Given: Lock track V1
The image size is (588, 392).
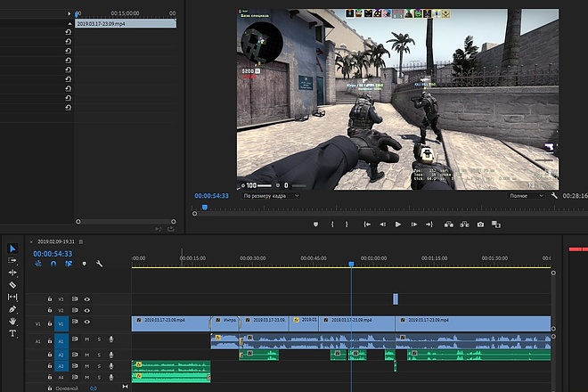Looking at the screenshot, I should [x=50, y=323].
